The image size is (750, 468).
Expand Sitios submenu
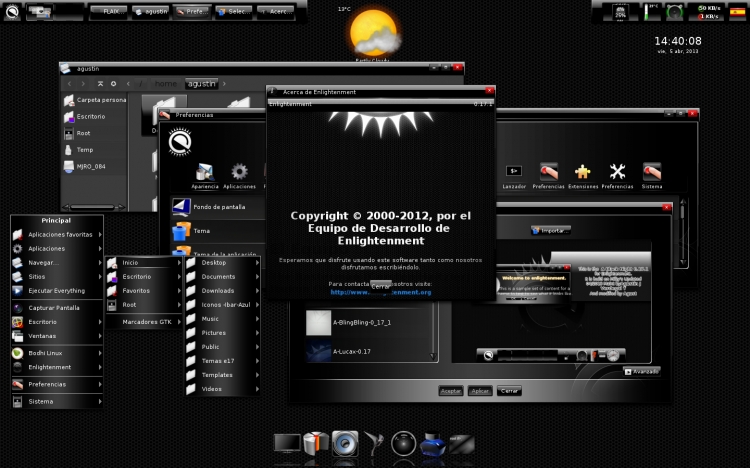click(57, 277)
